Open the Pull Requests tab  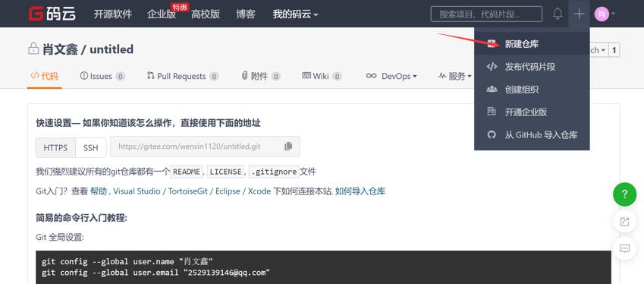[182, 76]
